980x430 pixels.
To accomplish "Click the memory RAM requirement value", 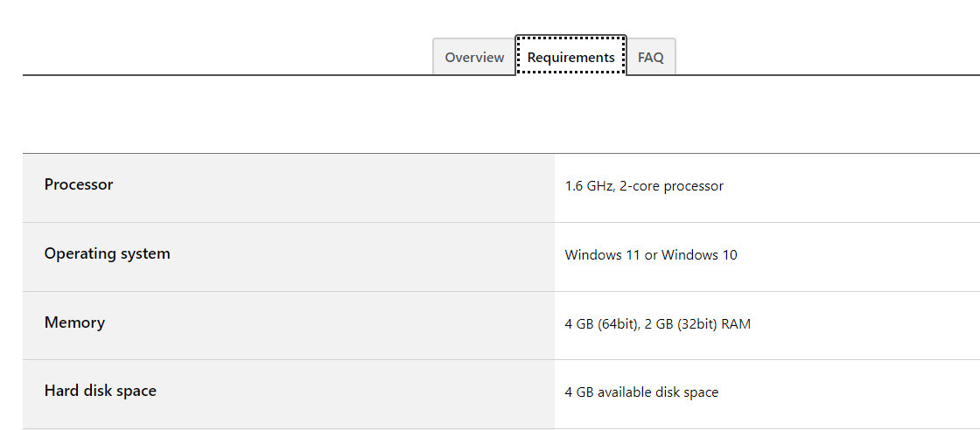I will point(657,324).
